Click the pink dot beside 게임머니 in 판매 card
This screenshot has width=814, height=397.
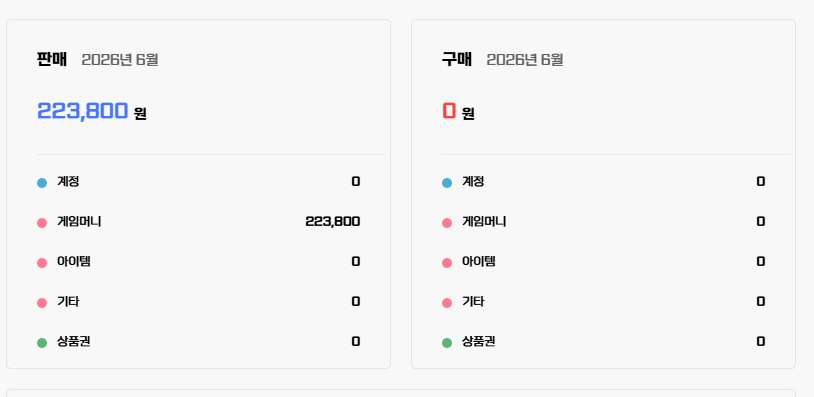(x=42, y=223)
